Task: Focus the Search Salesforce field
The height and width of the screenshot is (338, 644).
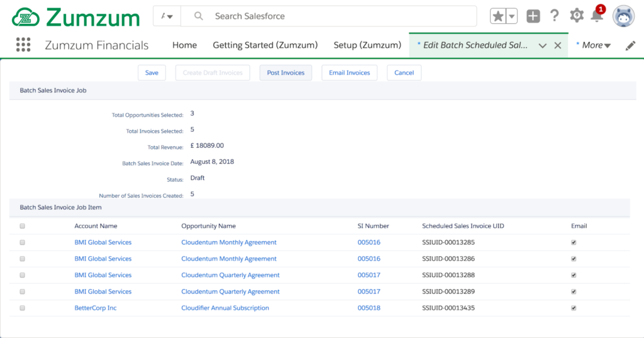Action: click(328, 16)
